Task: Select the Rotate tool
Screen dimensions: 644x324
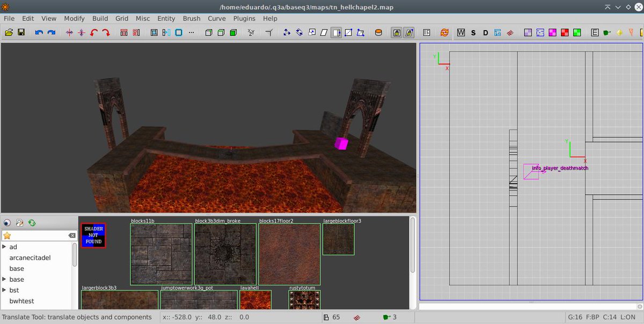Action: tap(299, 33)
